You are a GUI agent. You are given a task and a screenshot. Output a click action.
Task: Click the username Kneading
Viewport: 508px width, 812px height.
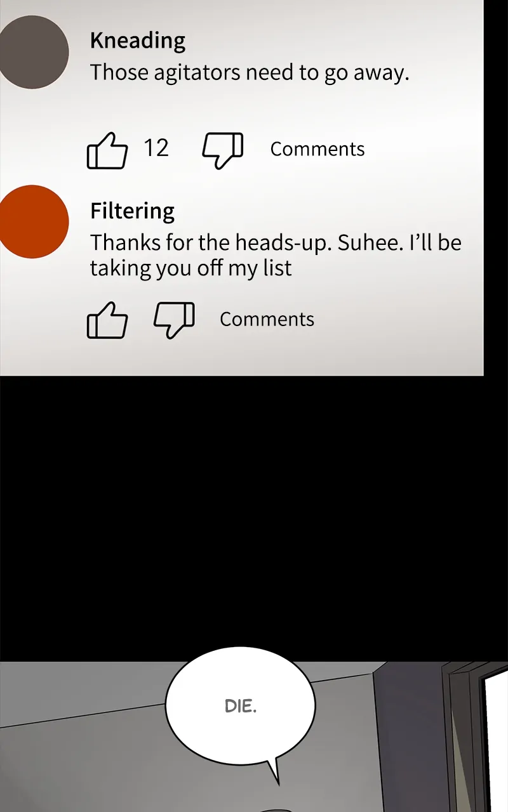[138, 41]
